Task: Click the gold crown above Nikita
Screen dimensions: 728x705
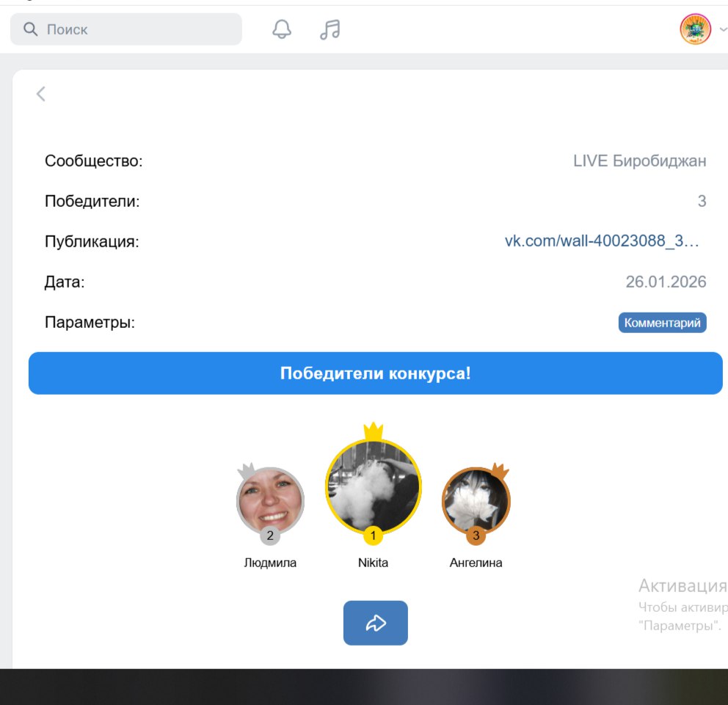Action: coord(374,430)
